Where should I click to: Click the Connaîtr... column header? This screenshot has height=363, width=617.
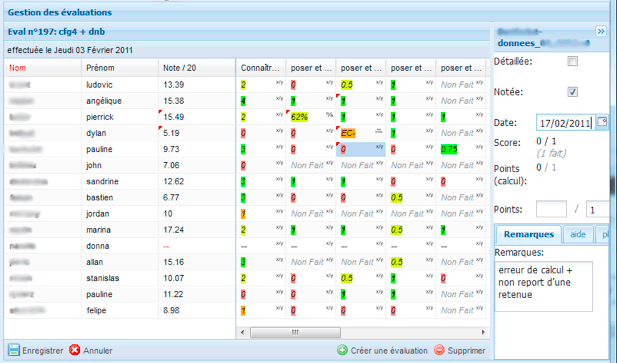pyautogui.click(x=261, y=68)
